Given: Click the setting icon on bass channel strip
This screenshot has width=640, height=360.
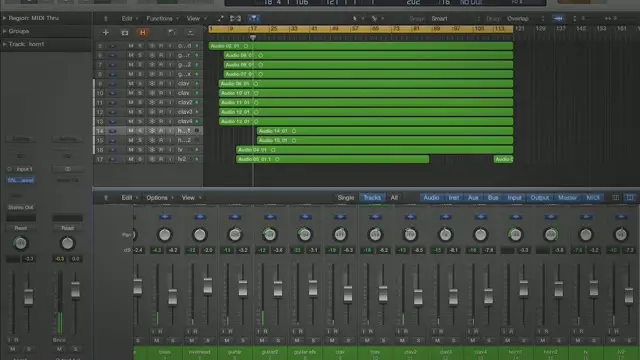Looking at the screenshot, I should tap(165, 217).
